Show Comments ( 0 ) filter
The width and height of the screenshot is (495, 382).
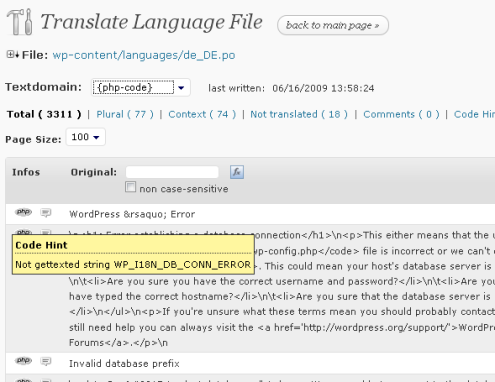tap(401, 114)
